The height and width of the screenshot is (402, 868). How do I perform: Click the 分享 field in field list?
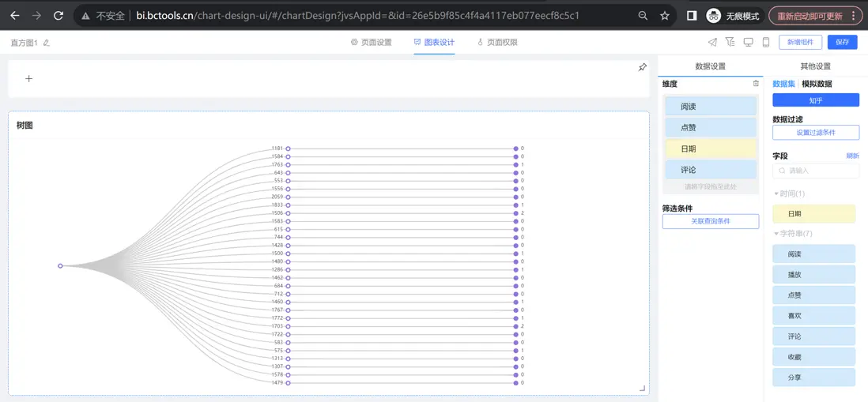(813, 377)
